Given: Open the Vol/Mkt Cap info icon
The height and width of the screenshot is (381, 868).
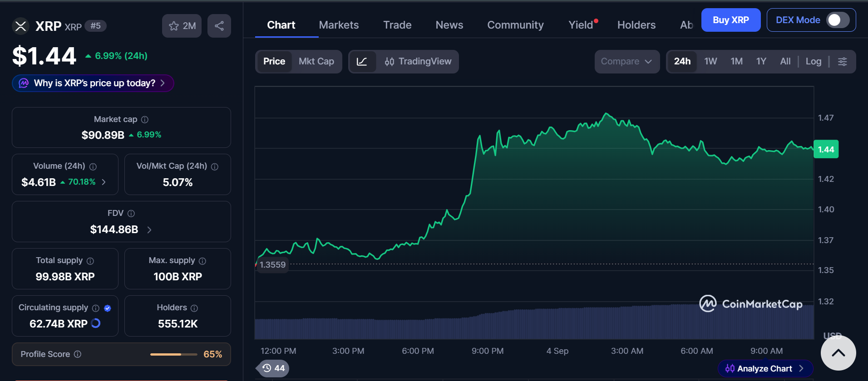Looking at the screenshot, I should (215, 167).
